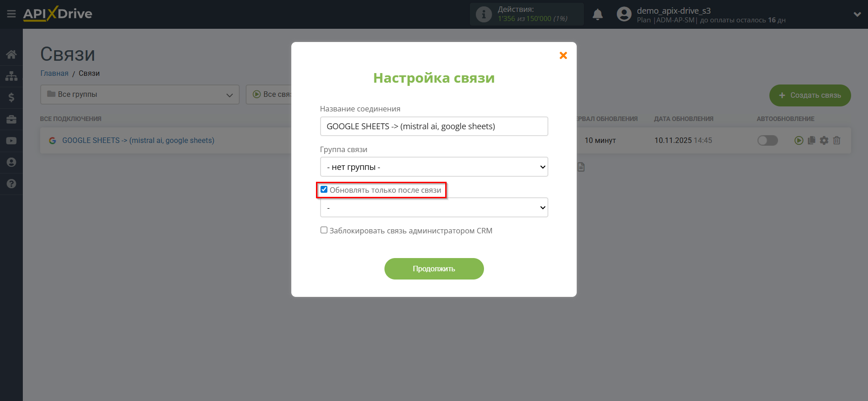Image resolution: width=868 pixels, height=401 pixels.
Task: Copy the GOOGLE SHEETS connection
Action: [x=811, y=141]
